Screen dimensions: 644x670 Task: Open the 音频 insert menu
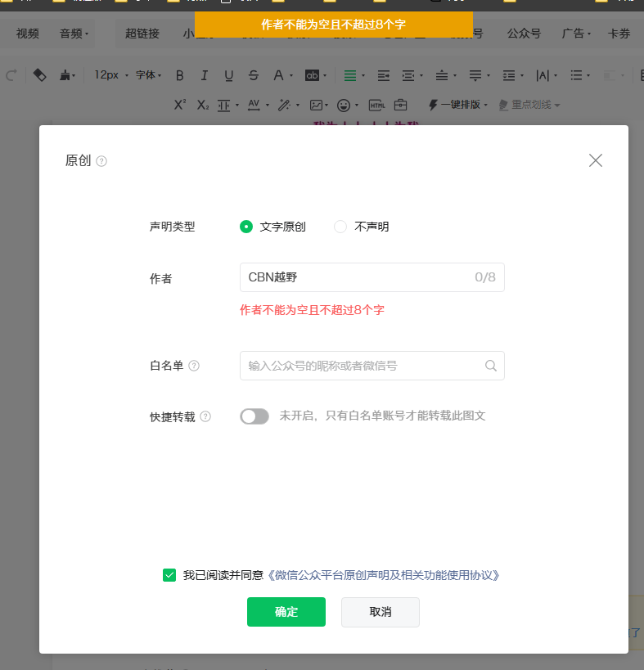(74, 34)
